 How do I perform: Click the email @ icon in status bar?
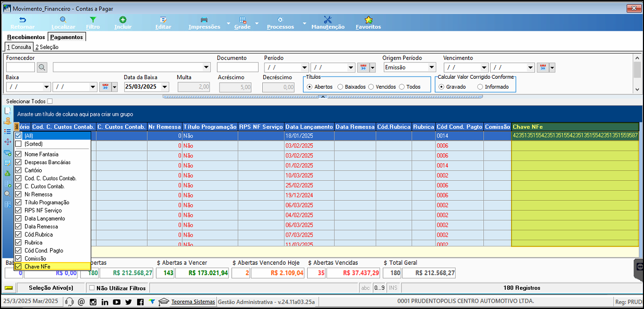click(81, 302)
